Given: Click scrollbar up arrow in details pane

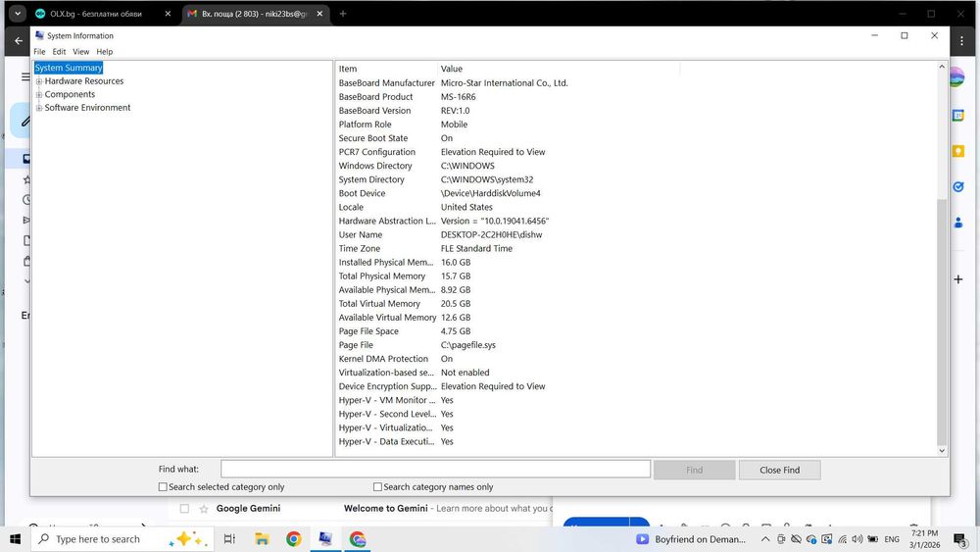Looking at the screenshot, I should pyautogui.click(x=942, y=67).
